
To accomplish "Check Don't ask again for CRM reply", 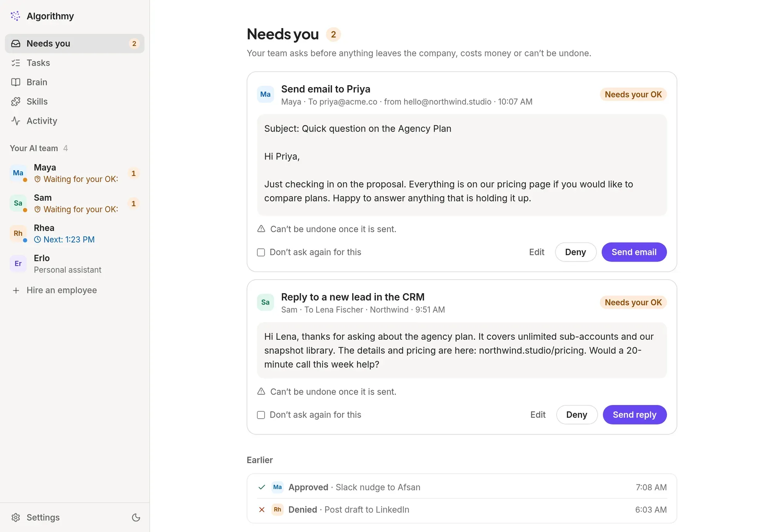I will (x=261, y=415).
